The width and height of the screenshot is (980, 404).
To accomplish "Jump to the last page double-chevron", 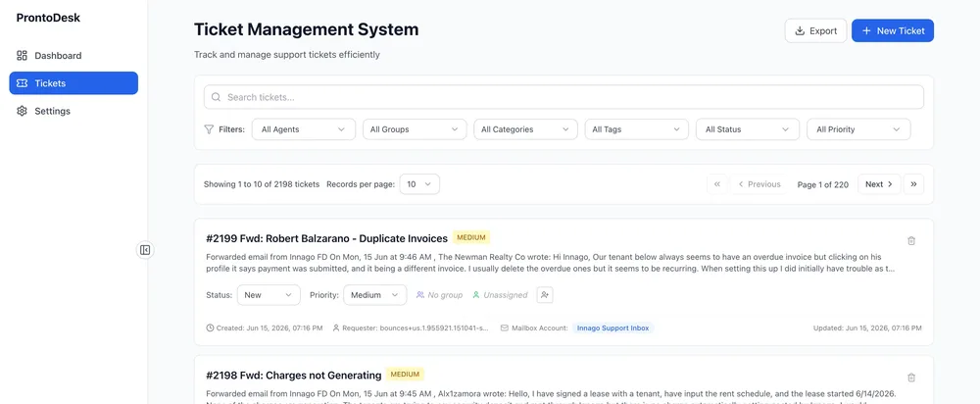I will (913, 184).
